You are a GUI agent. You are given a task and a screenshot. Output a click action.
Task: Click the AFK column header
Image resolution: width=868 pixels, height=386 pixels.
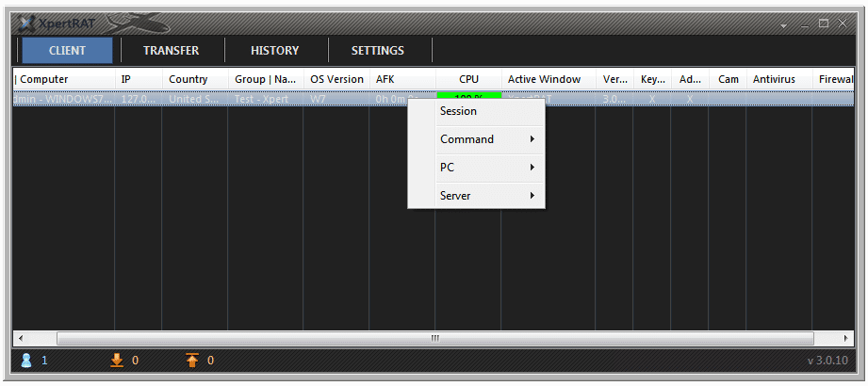pos(402,79)
